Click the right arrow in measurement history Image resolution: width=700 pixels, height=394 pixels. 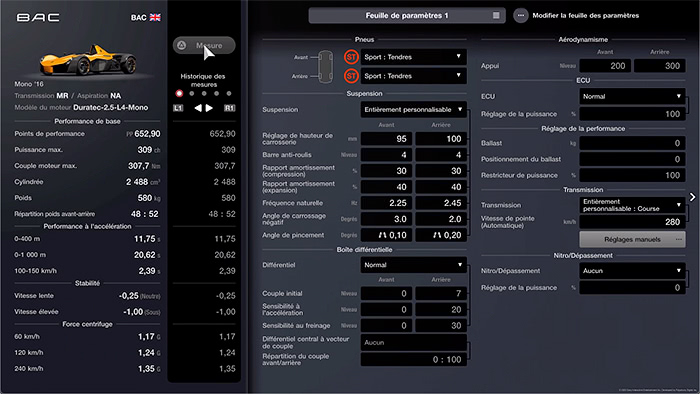[209, 108]
